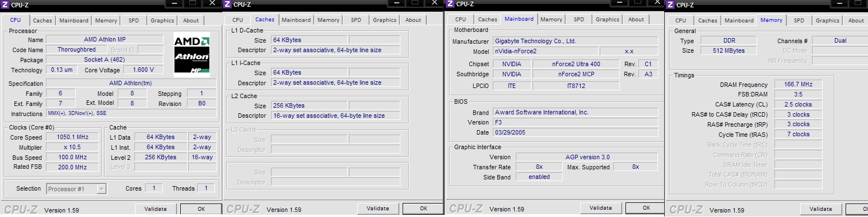The image size is (868, 217).
Task: Switch to Caches tab in CPU window
Action: coord(42,21)
